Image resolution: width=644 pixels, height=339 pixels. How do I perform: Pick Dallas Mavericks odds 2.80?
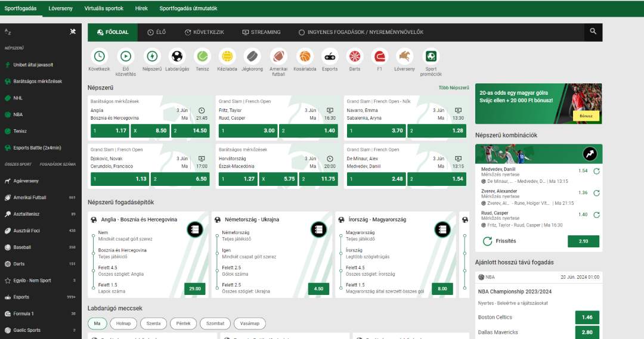click(587, 332)
